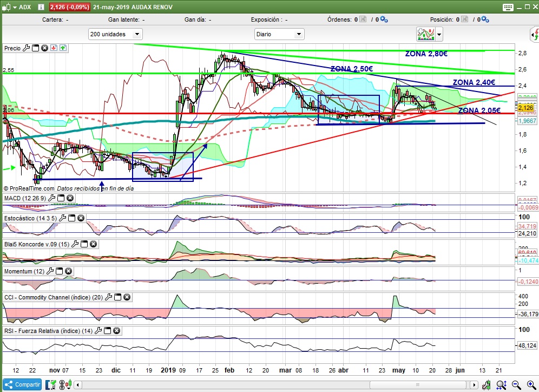
Task: Click the red down arrow on Precio panel
Action: [54, 48]
